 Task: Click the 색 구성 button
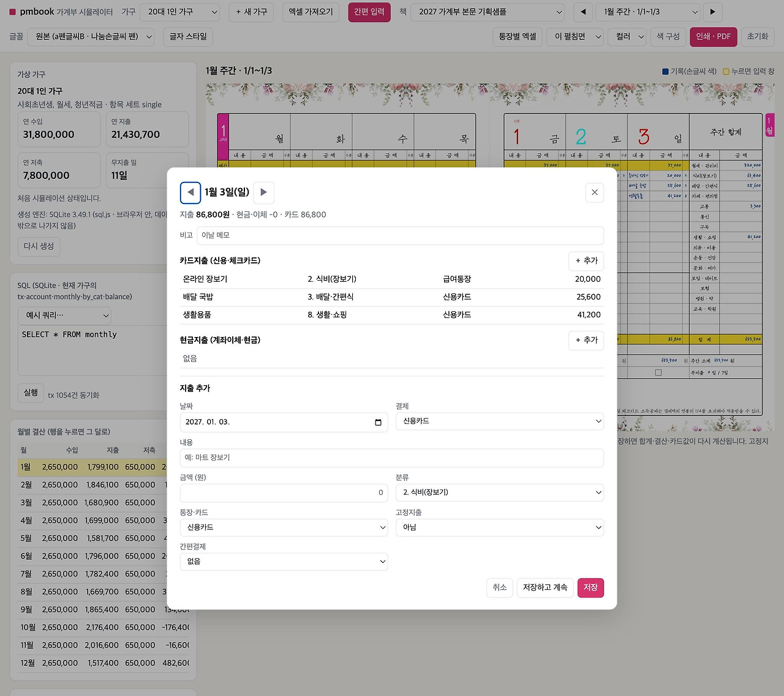pyautogui.click(x=668, y=37)
